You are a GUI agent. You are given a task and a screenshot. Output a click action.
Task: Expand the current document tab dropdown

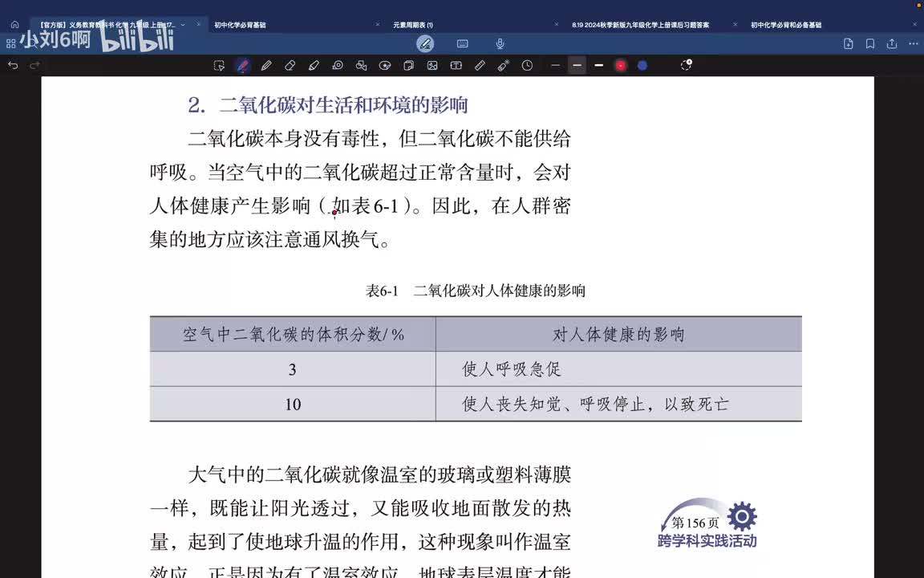pyautogui.click(x=183, y=25)
